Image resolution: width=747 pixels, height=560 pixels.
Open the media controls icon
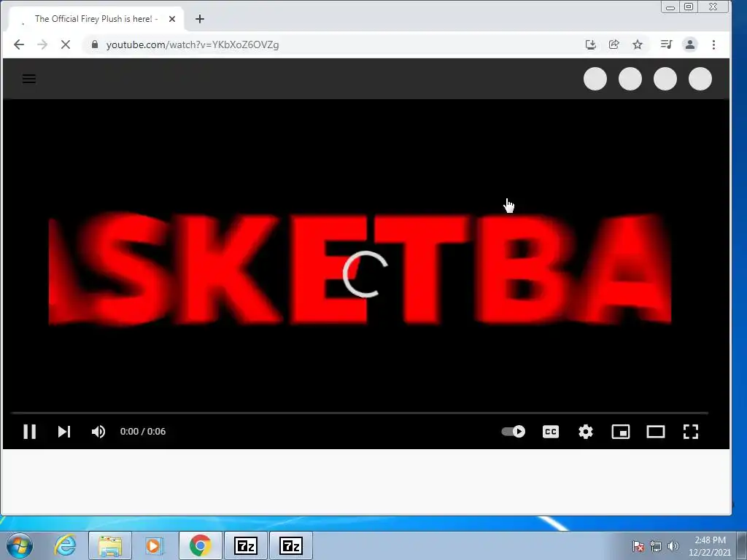(x=666, y=44)
